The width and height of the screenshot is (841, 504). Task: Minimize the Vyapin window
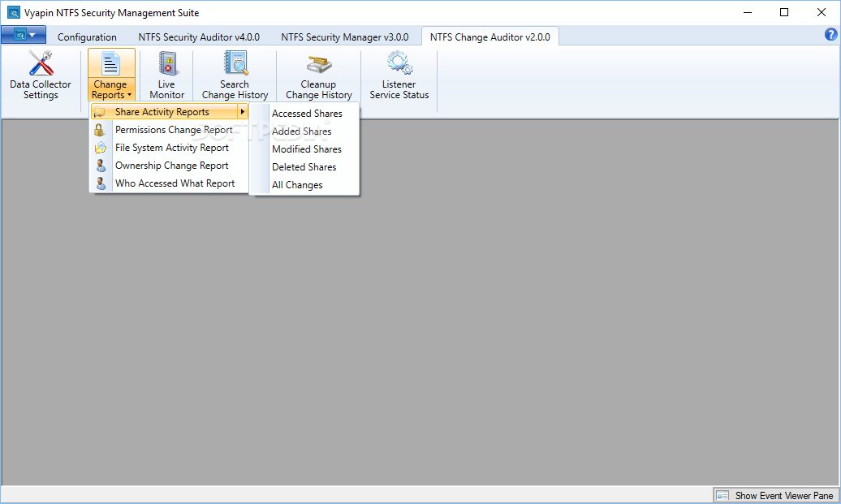748,12
